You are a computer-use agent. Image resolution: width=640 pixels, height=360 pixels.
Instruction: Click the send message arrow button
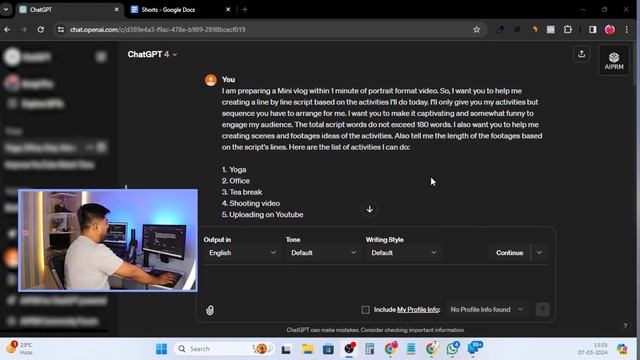pyautogui.click(x=542, y=309)
